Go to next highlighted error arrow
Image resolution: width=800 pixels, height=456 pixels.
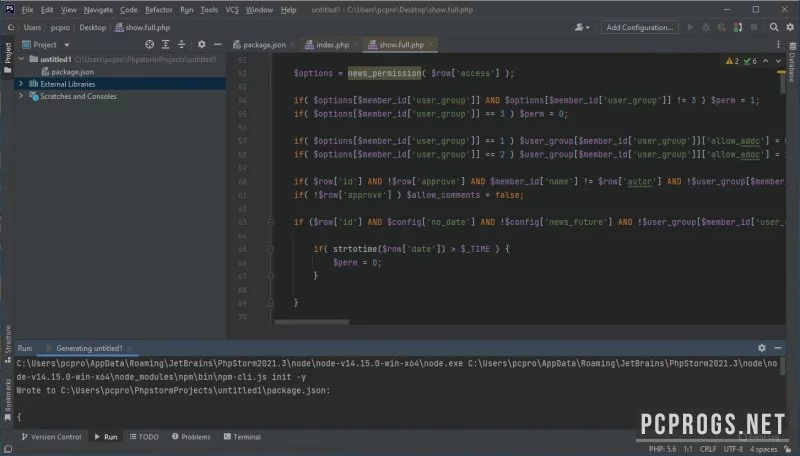[778, 61]
